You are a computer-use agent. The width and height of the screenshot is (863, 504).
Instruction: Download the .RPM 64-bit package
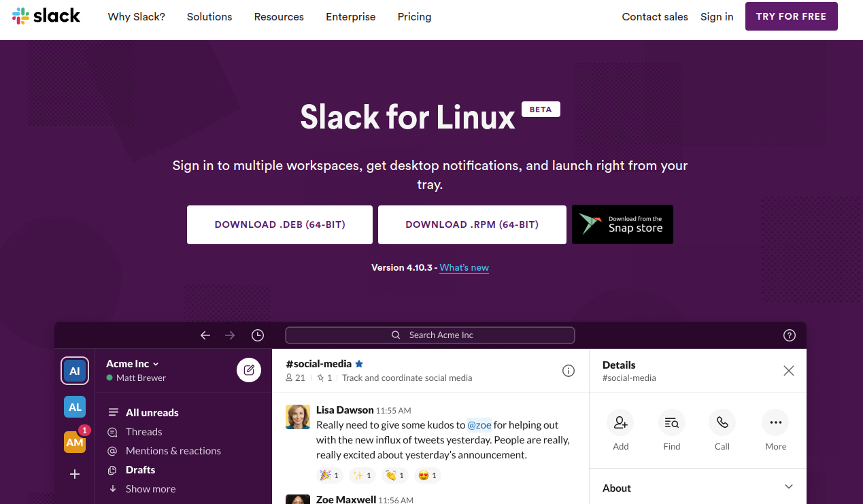(472, 224)
